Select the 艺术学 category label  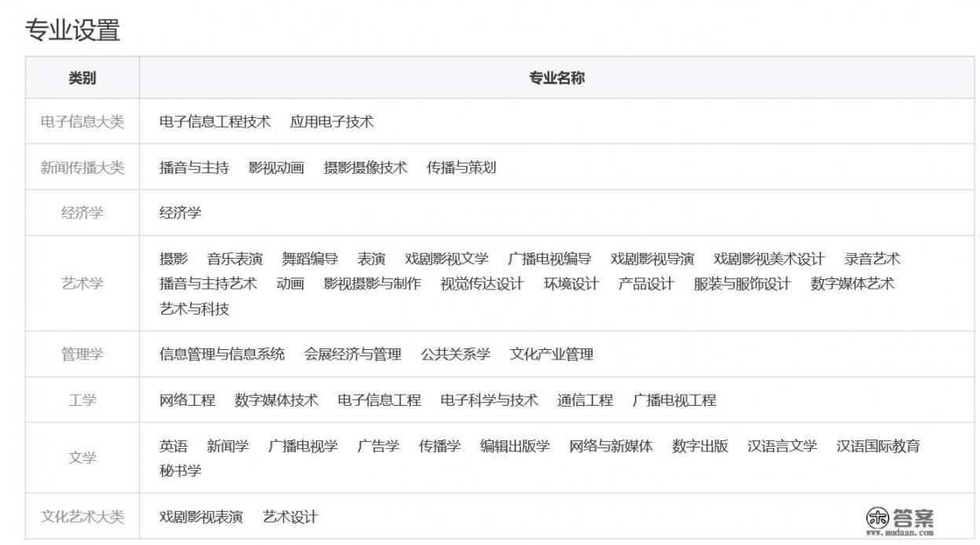coord(82,283)
